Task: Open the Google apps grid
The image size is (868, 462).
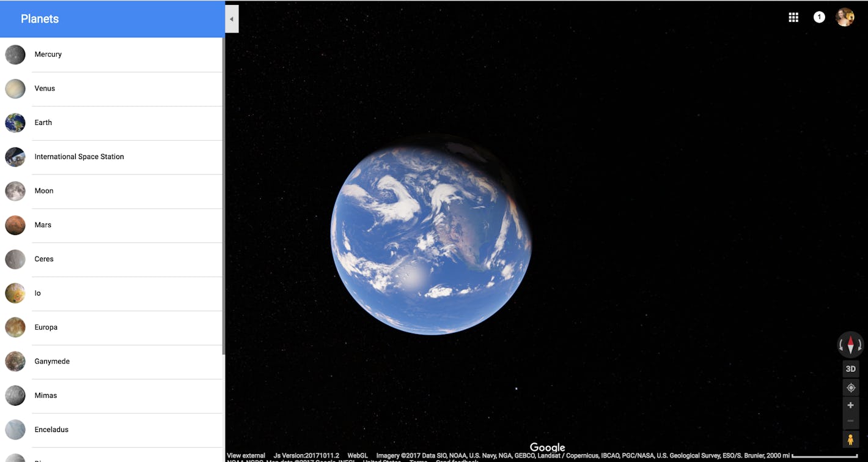Action: [x=793, y=17]
